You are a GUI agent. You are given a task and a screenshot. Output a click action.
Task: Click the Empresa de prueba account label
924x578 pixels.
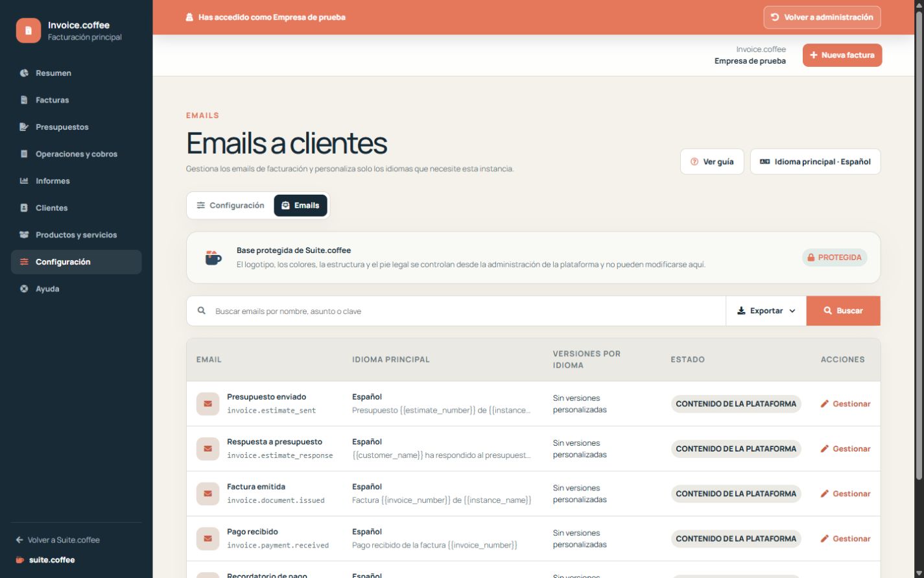click(750, 61)
